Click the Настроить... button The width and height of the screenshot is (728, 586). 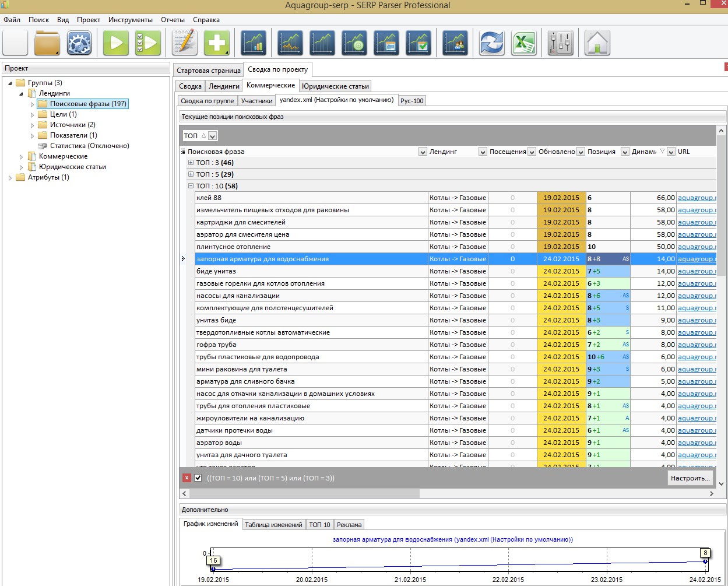690,478
